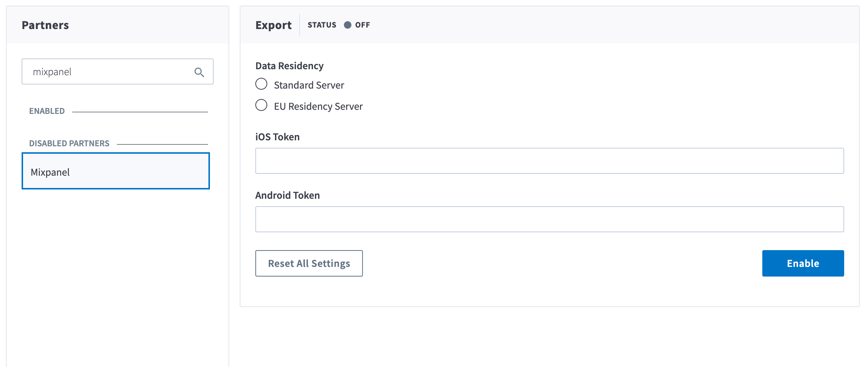Focus the partner search field containing mixpanel

(x=118, y=71)
